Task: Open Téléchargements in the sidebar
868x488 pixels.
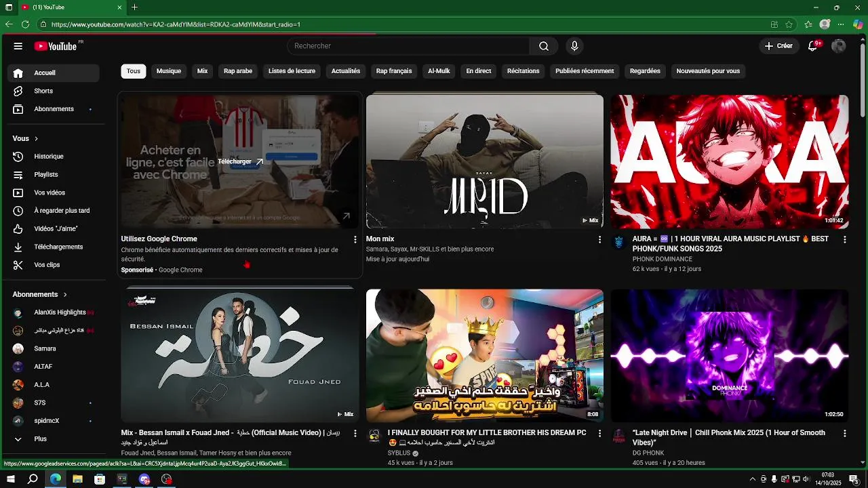Action: click(x=54, y=247)
